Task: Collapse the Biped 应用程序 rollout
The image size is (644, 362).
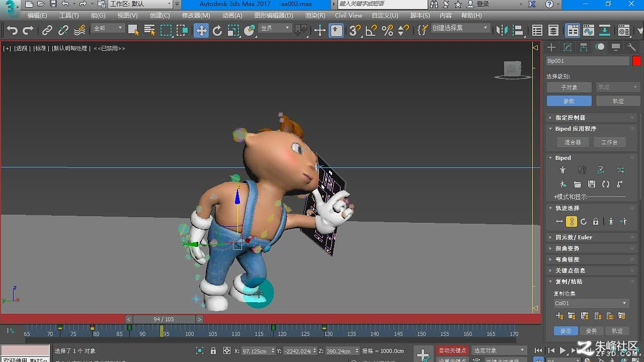Action: click(591, 129)
